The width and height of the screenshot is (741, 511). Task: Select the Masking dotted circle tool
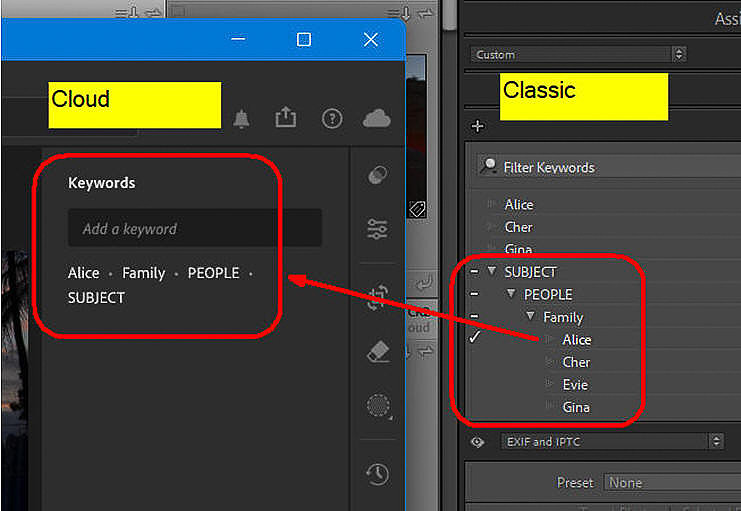coord(379,406)
